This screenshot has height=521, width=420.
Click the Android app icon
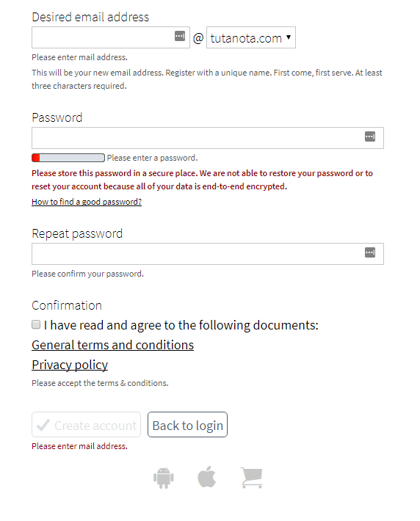click(x=163, y=478)
